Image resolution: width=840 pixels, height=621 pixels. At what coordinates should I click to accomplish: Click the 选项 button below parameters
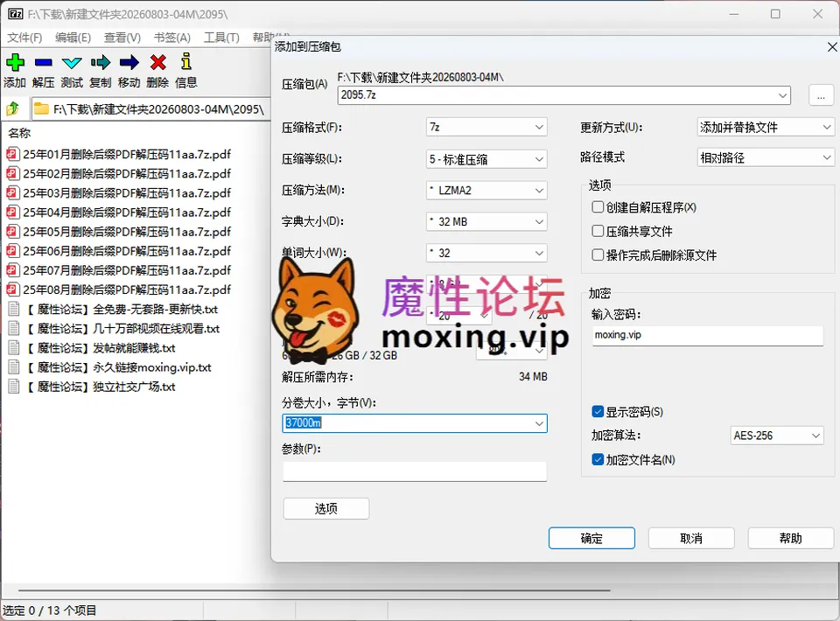pos(326,508)
